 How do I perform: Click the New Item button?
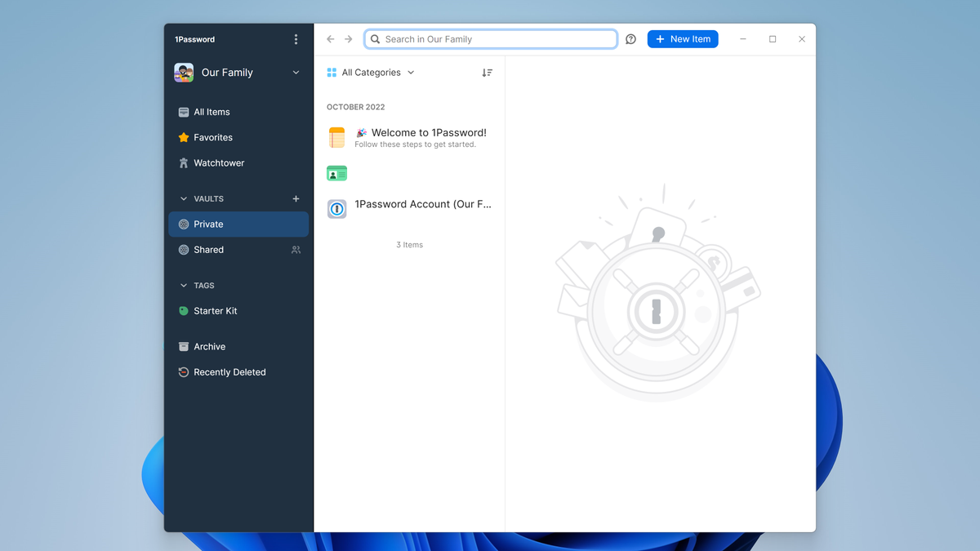click(683, 38)
